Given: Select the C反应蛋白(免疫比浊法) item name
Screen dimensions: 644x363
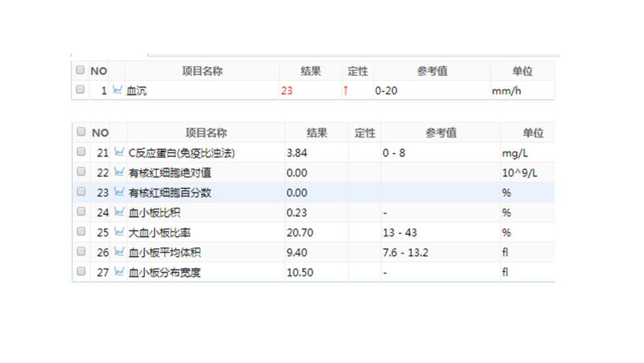Looking at the screenshot, I should click(x=181, y=153).
